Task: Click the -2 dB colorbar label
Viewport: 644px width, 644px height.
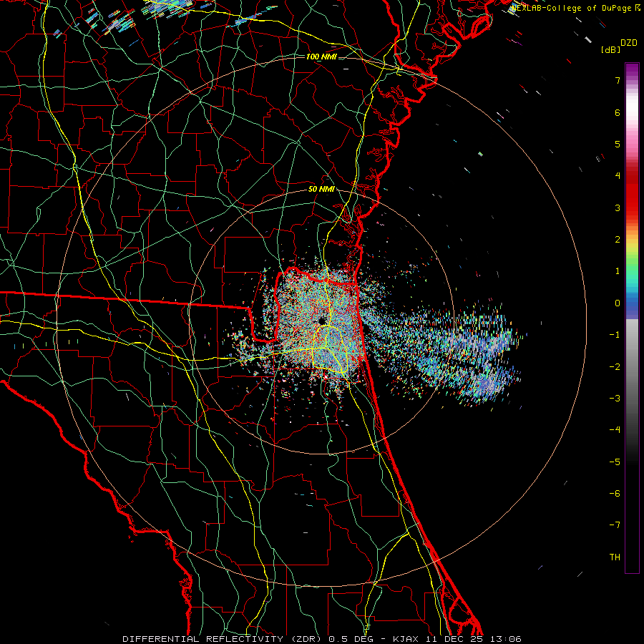Action: 615,366
